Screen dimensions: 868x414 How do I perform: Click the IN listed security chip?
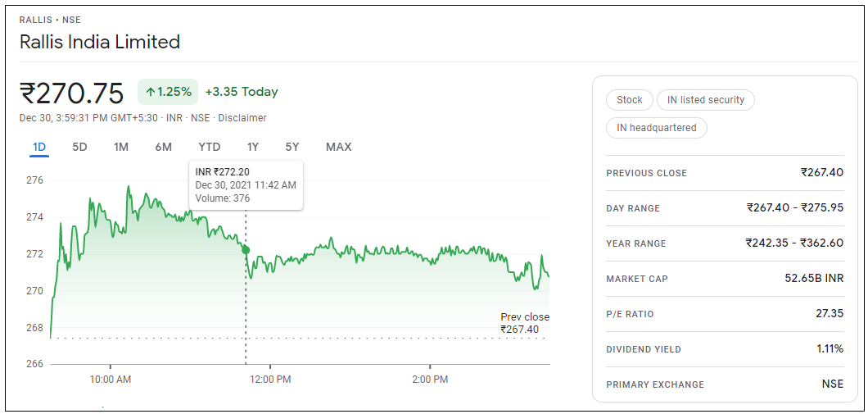coord(705,100)
